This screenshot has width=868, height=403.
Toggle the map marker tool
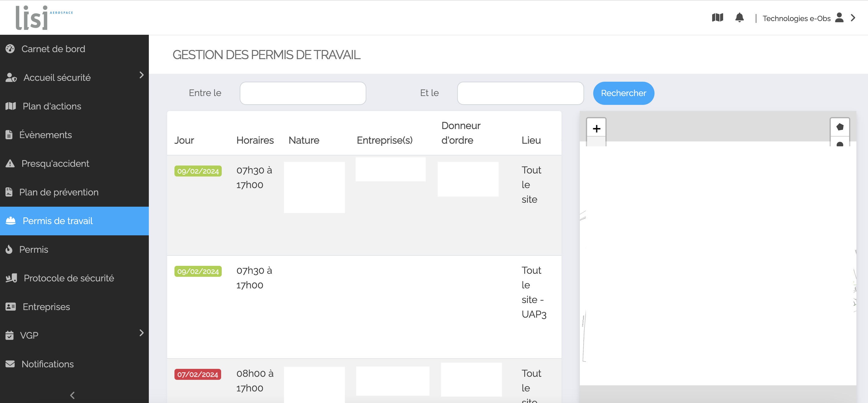click(x=840, y=146)
